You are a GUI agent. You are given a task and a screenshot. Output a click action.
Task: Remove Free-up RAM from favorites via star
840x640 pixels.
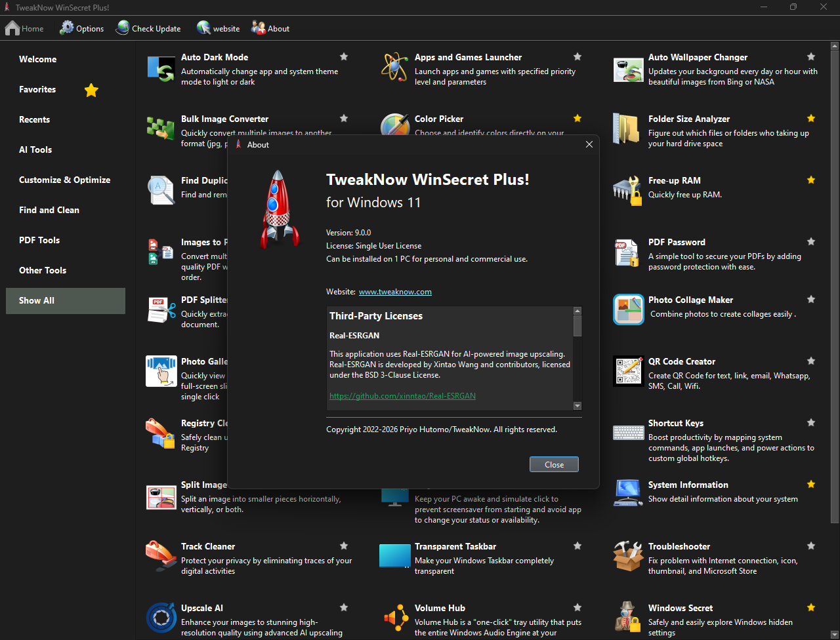tap(811, 180)
